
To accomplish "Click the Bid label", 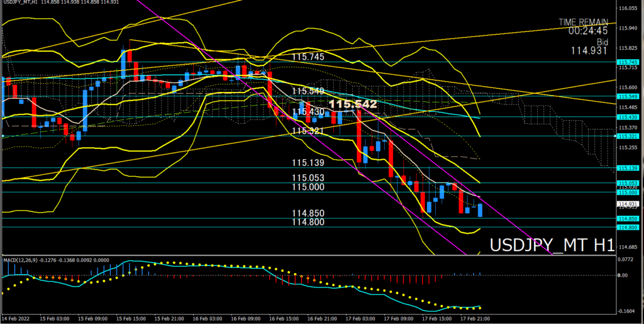I will [602, 42].
